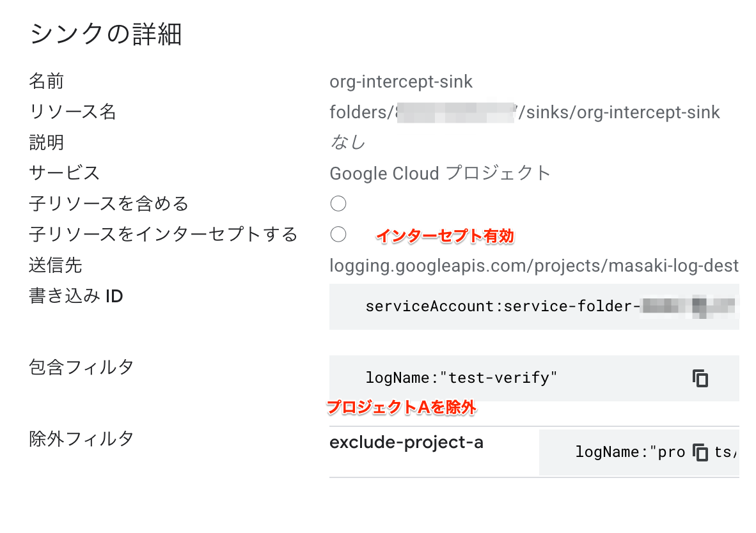Screen dimensions: 756x533
Task: Click the exclude-project-a filter name
Action: tap(406, 442)
